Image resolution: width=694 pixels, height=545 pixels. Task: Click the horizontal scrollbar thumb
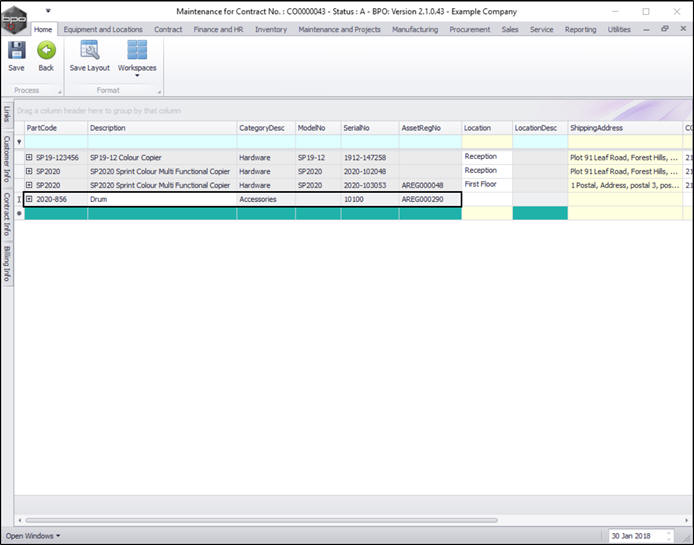(261, 520)
